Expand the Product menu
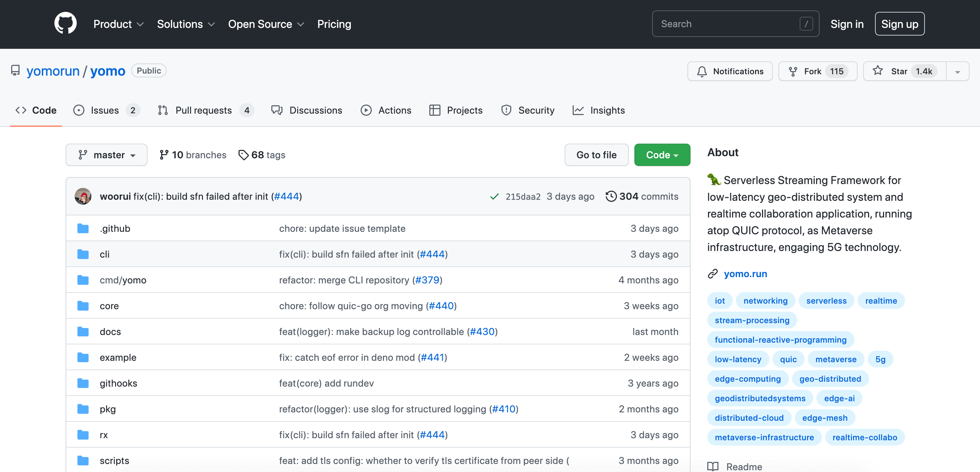Viewport: 980px width, 472px height. tap(118, 24)
